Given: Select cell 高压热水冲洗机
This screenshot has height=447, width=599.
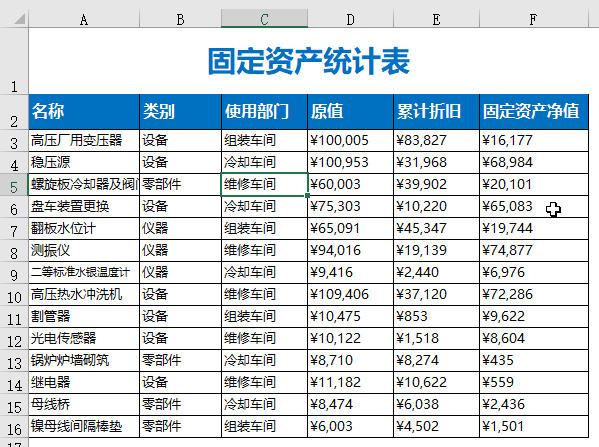Looking at the screenshot, I should pos(84,295).
